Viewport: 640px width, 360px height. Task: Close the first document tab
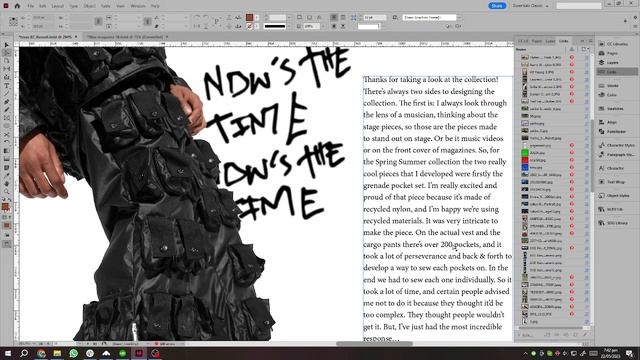(76, 37)
